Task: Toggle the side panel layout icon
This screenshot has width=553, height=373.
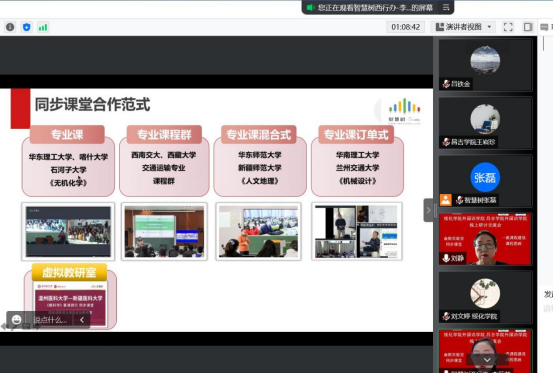Action: tap(528, 27)
